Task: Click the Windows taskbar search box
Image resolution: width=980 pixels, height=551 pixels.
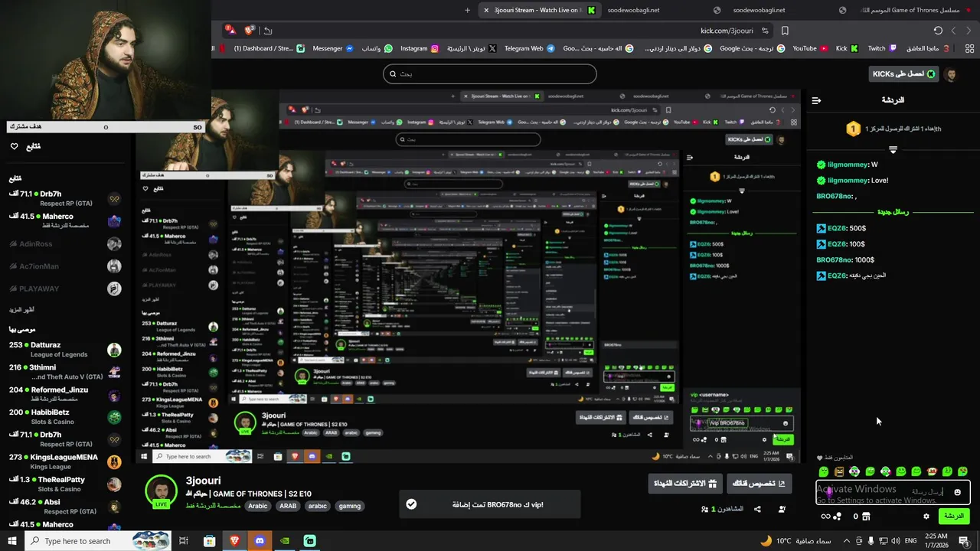Action: [x=100, y=541]
